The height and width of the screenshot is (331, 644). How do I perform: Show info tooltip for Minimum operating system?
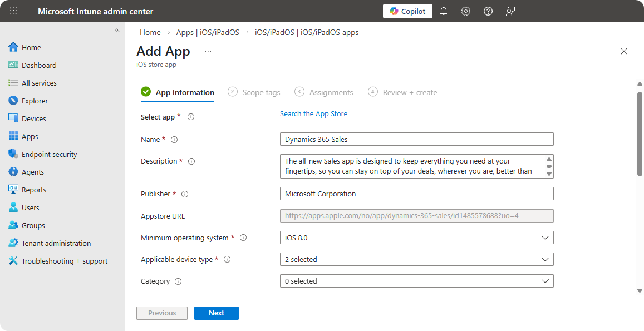243,238
